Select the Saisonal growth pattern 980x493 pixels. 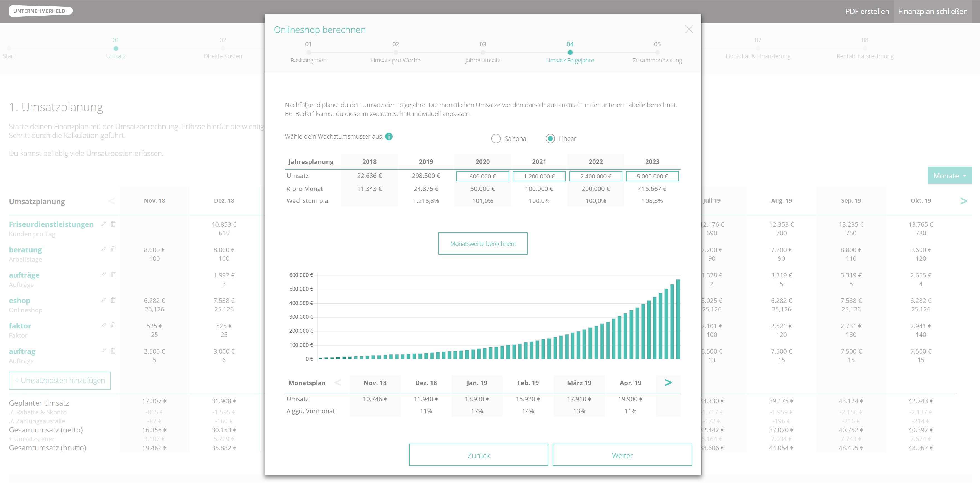(x=496, y=139)
